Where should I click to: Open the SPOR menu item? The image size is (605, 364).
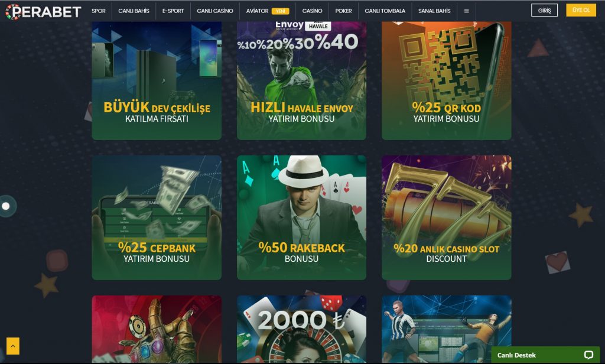pyautogui.click(x=99, y=11)
